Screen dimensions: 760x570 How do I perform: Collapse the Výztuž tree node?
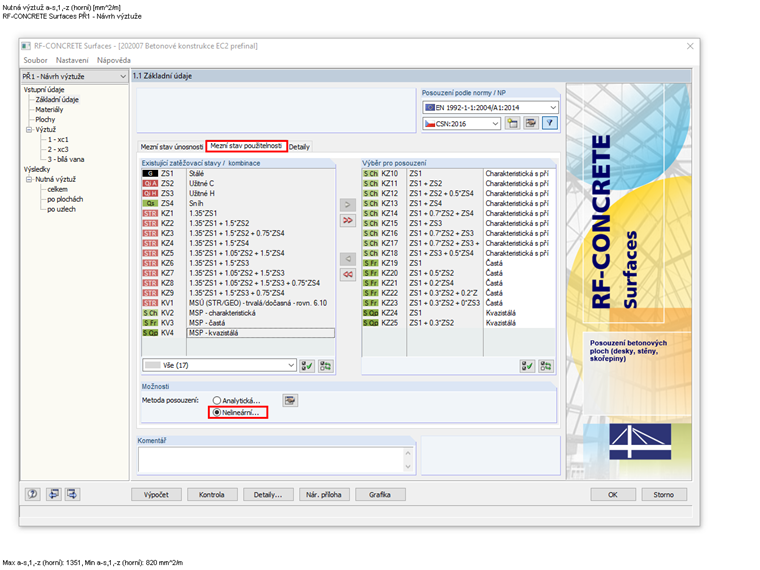point(29,129)
